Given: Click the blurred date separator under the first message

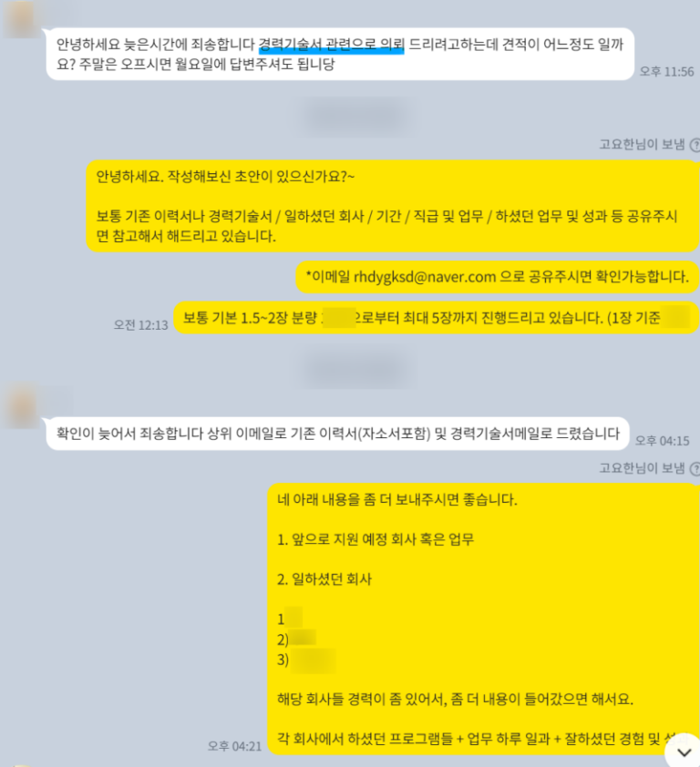Looking at the screenshot, I should pos(358,116).
